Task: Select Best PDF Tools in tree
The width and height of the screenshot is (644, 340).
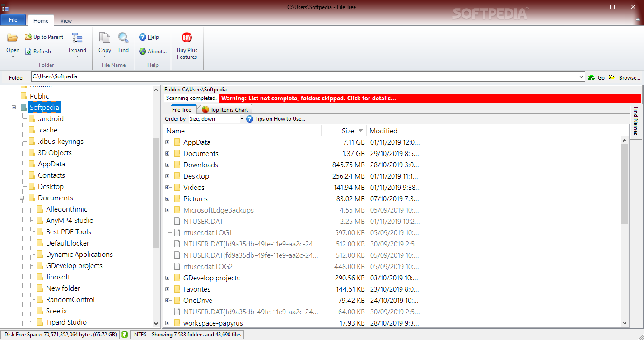Action: 69,232
